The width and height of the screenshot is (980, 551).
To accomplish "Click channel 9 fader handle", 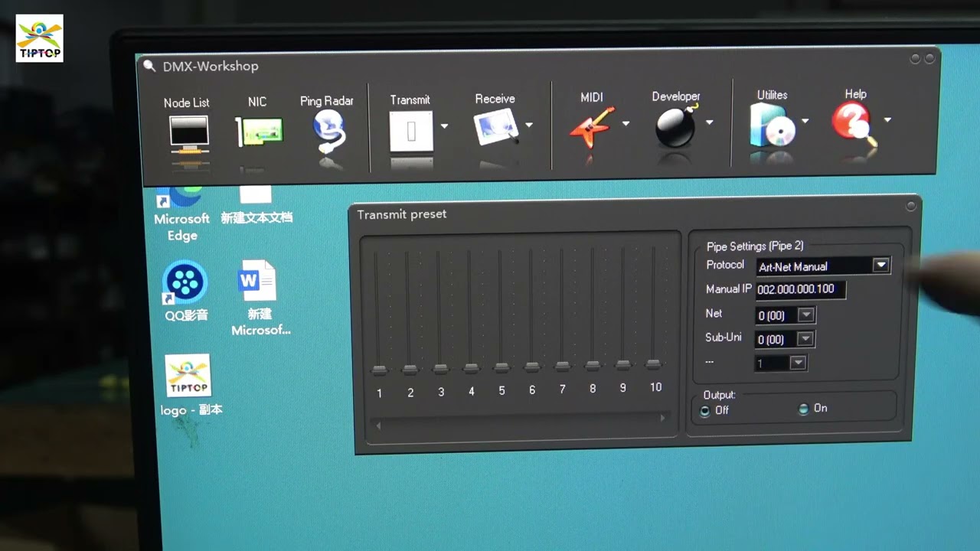I will [x=623, y=364].
